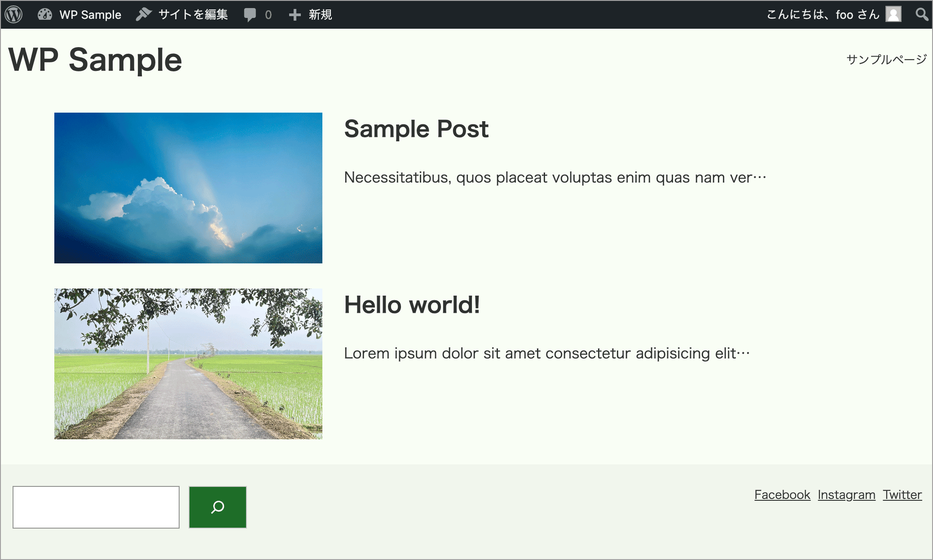The height and width of the screenshot is (560, 933).
Task: Visit the Instagram footer link
Action: [x=846, y=494]
